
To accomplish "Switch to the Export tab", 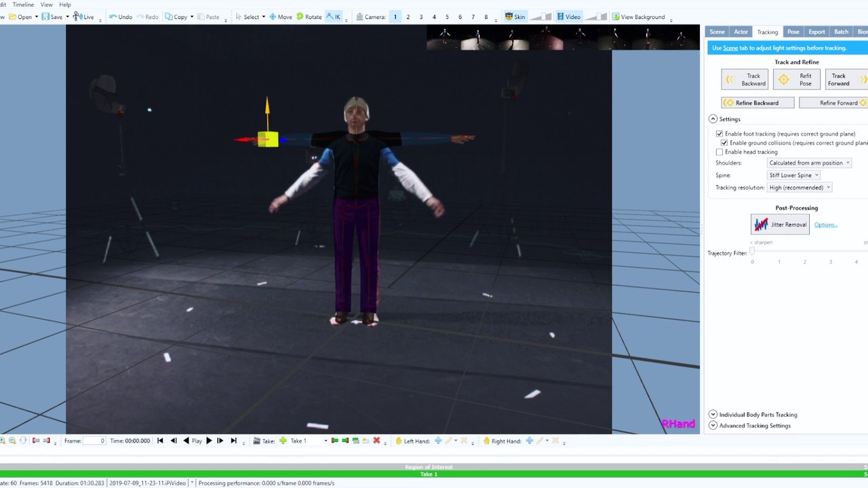I will pos(817,32).
